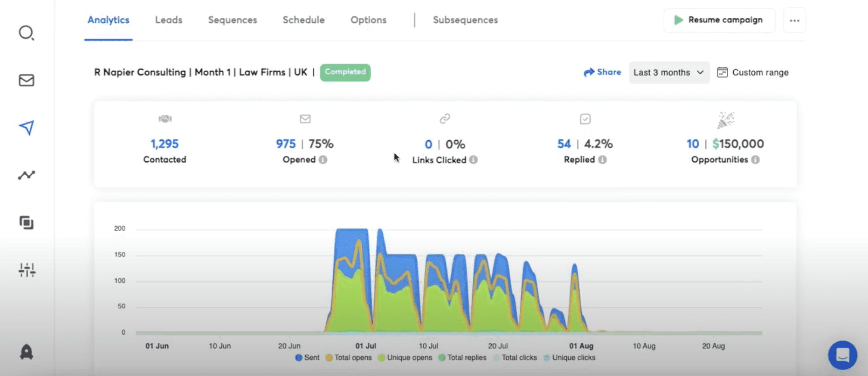The height and width of the screenshot is (376, 868).
Task: Toggle the Unique opens legend entry
Action: (405, 358)
